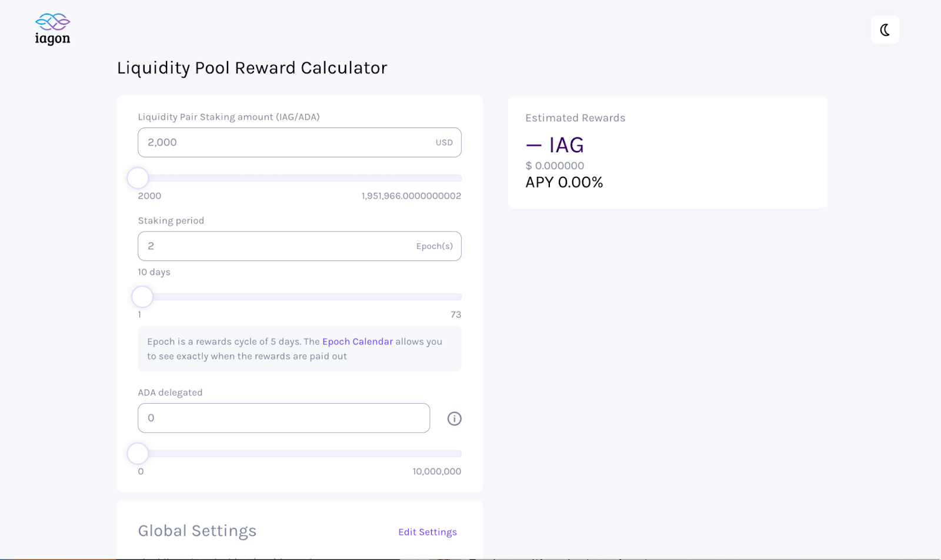941x560 pixels.
Task: Click the Staking period epochs input
Action: (299, 246)
